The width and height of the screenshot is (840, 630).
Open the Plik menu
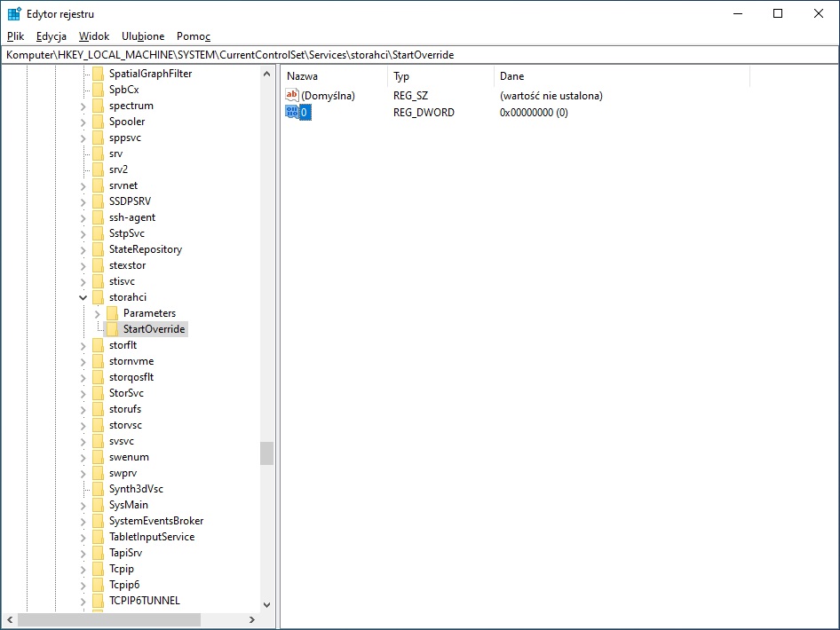(x=15, y=36)
